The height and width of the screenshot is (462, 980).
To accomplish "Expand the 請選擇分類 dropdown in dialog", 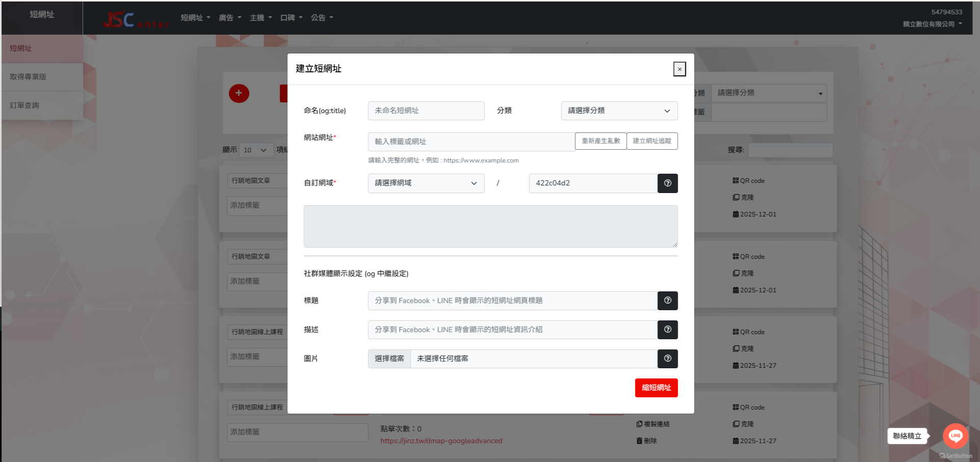I will tap(619, 111).
